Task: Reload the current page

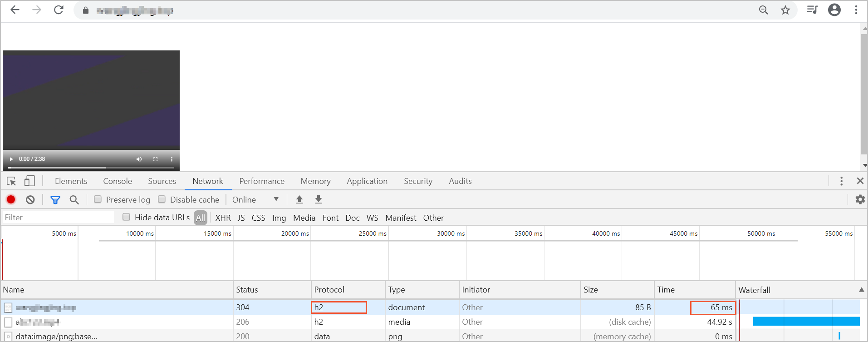Action: (59, 10)
